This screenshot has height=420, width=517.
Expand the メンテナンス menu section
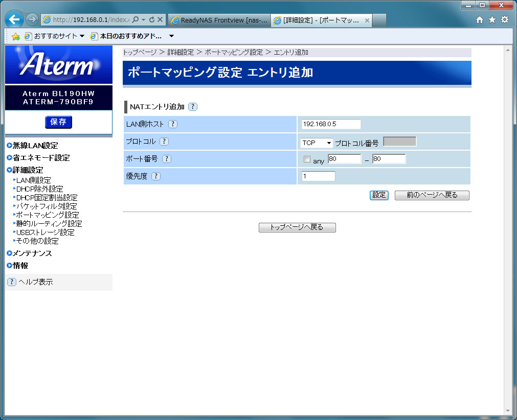32,253
